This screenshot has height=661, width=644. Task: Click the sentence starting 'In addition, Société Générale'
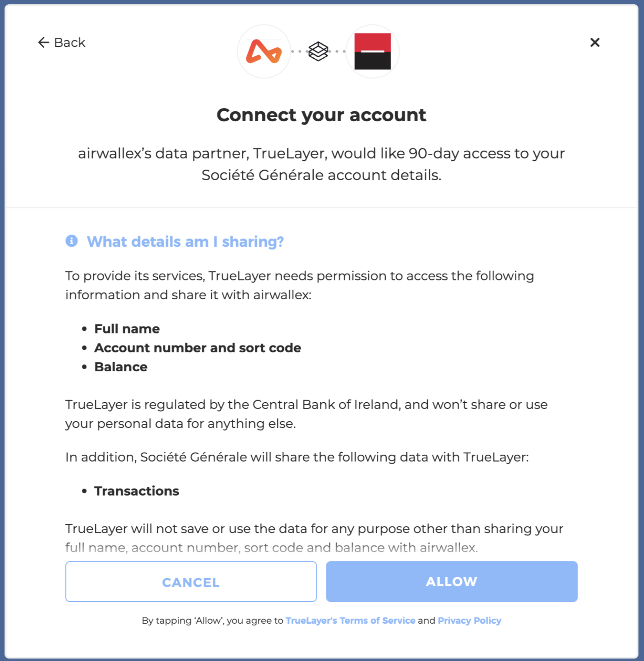pos(297,457)
